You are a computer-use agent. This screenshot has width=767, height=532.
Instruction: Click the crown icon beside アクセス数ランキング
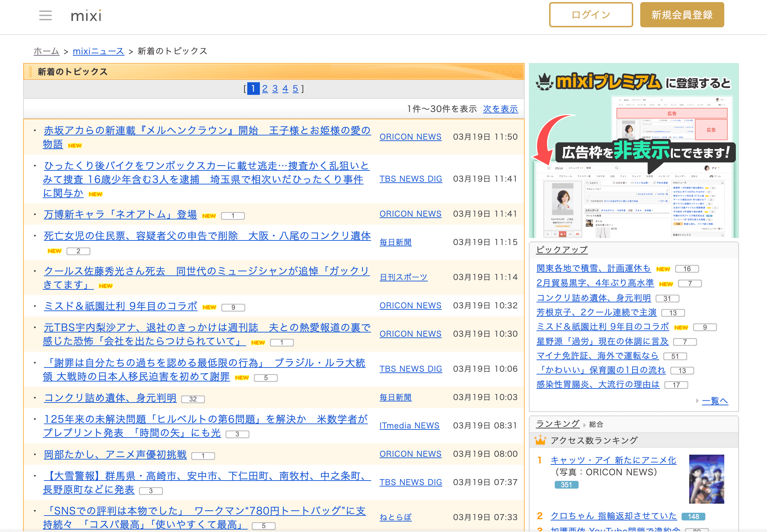tap(540, 440)
